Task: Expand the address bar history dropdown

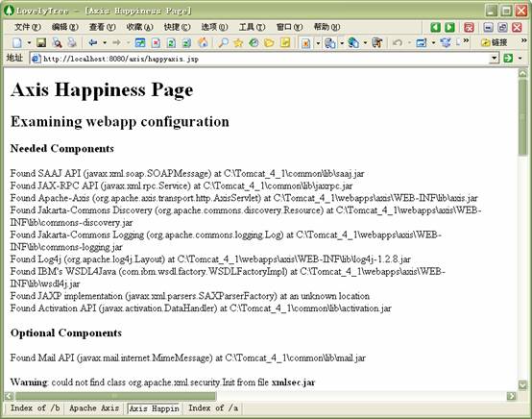Action: [x=495, y=58]
